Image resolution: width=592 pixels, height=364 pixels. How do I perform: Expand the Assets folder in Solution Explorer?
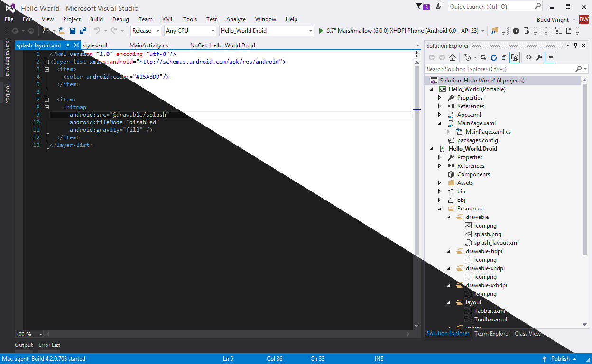(440, 183)
